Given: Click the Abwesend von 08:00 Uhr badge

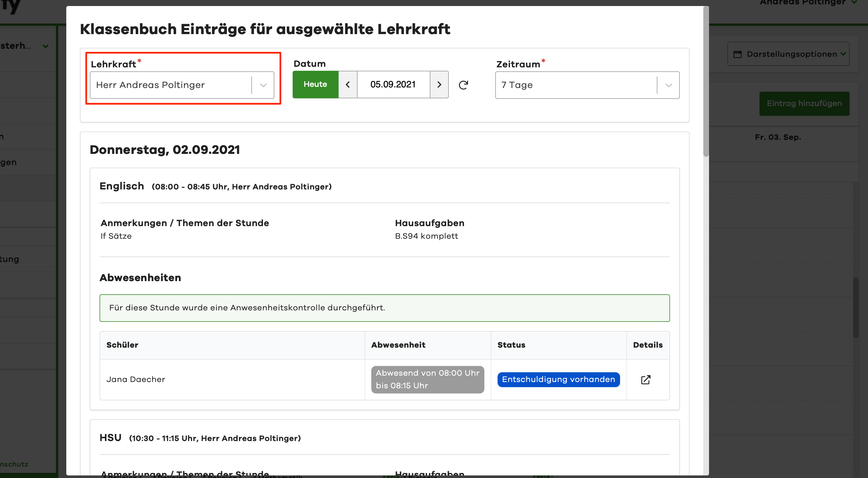Looking at the screenshot, I should click(x=427, y=379).
